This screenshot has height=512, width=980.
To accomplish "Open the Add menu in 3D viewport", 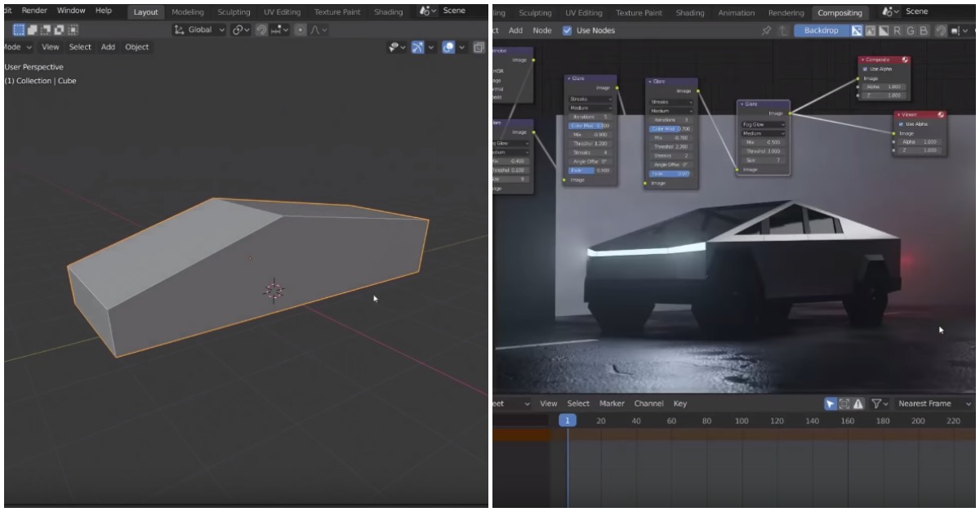I will coord(108,47).
